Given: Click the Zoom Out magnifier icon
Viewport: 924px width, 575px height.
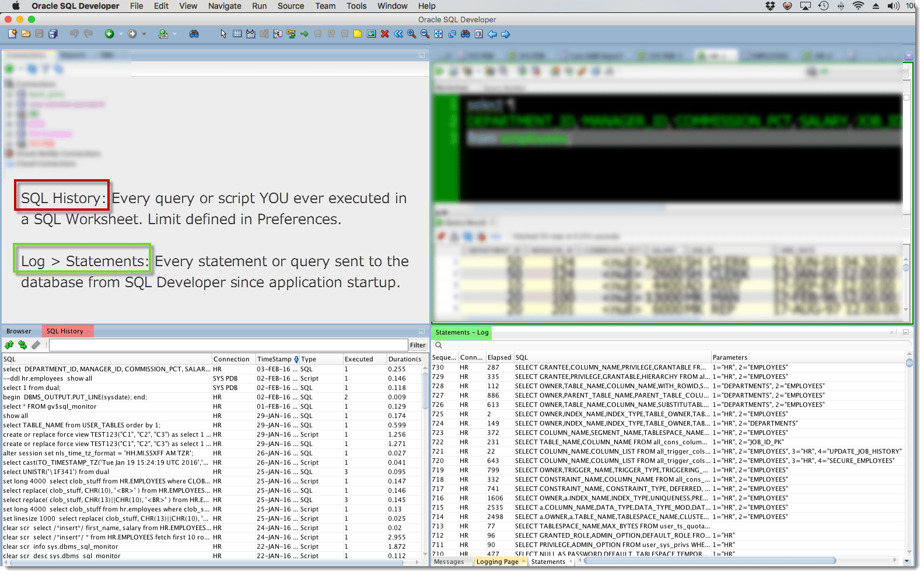Looking at the screenshot, I should coord(425,34).
